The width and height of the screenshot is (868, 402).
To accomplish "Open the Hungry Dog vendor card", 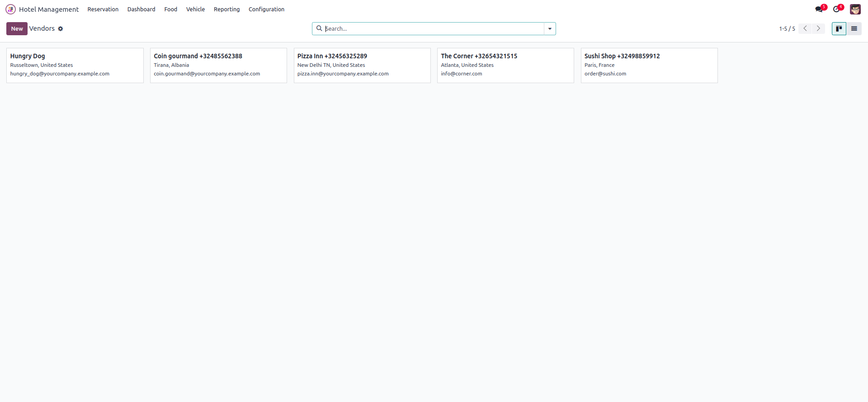I will pyautogui.click(x=75, y=65).
